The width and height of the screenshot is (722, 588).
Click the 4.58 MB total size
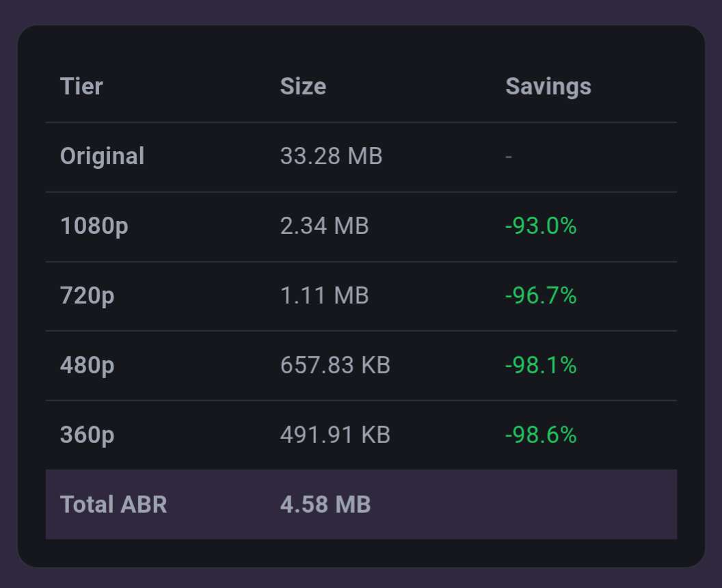325,505
